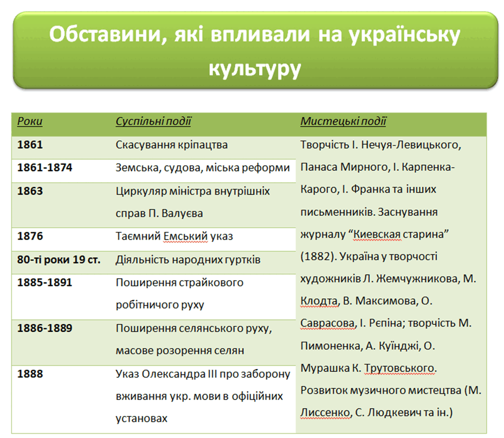Viewport: 504px width, 438px height.
Task: Select the line "Творчість І. Нечуя-Левицького,"
Action: (381, 145)
